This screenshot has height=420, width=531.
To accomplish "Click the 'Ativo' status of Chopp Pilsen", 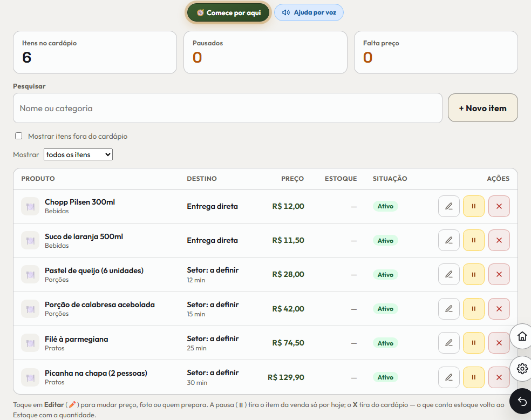I will point(385,206).
